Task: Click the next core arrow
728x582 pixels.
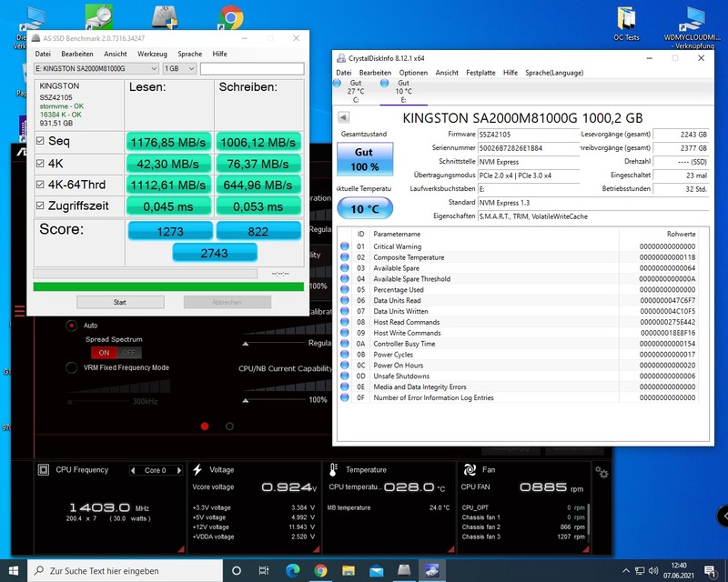Action: point(178,470)
